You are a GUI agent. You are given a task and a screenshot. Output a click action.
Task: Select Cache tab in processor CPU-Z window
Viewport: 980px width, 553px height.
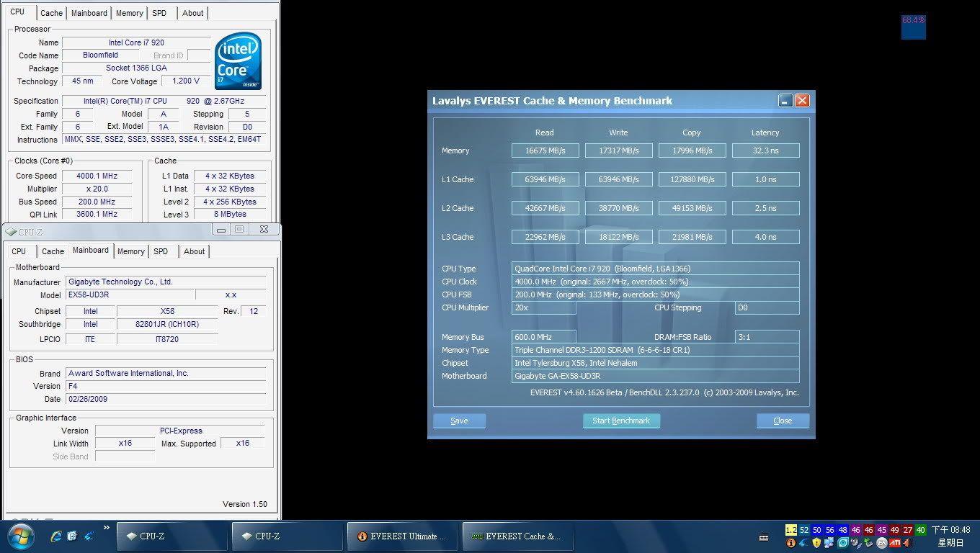coord(51,13)
